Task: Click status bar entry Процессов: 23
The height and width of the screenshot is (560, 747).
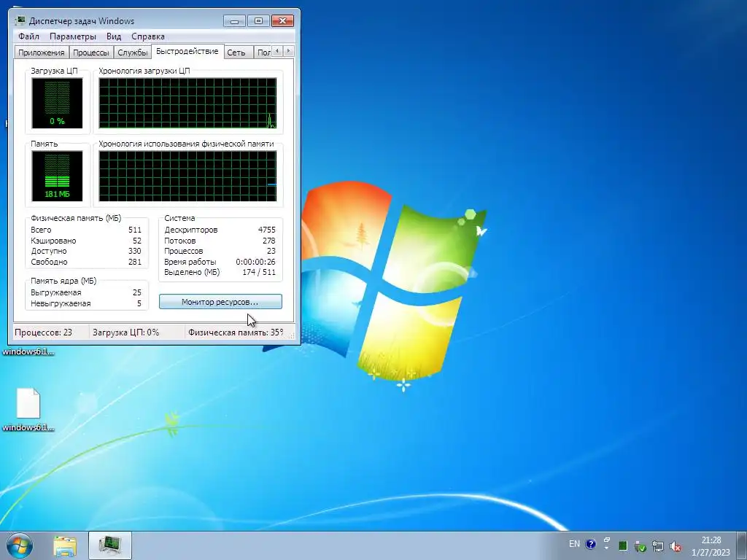Action: coord(43,332)
